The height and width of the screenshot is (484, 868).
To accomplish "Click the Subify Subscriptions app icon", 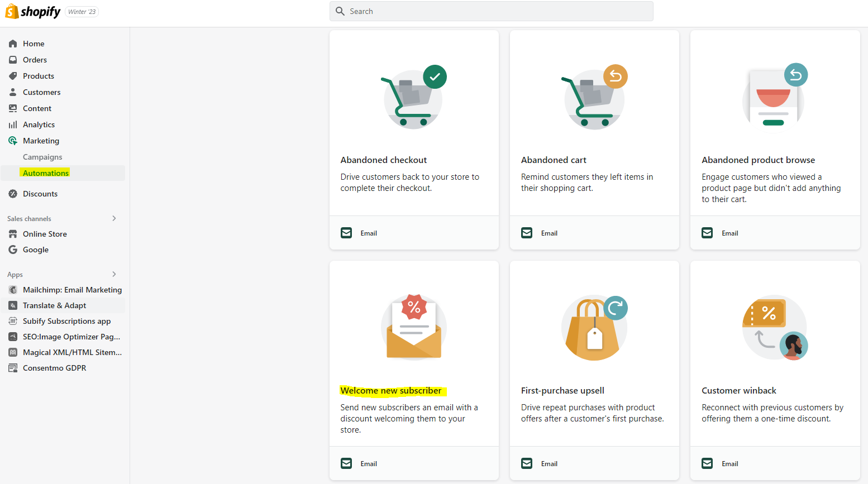I will tap(13, 321).
